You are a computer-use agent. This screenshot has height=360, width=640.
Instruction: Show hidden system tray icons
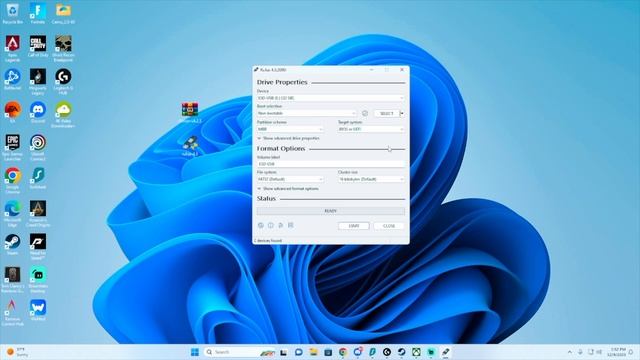570,352
